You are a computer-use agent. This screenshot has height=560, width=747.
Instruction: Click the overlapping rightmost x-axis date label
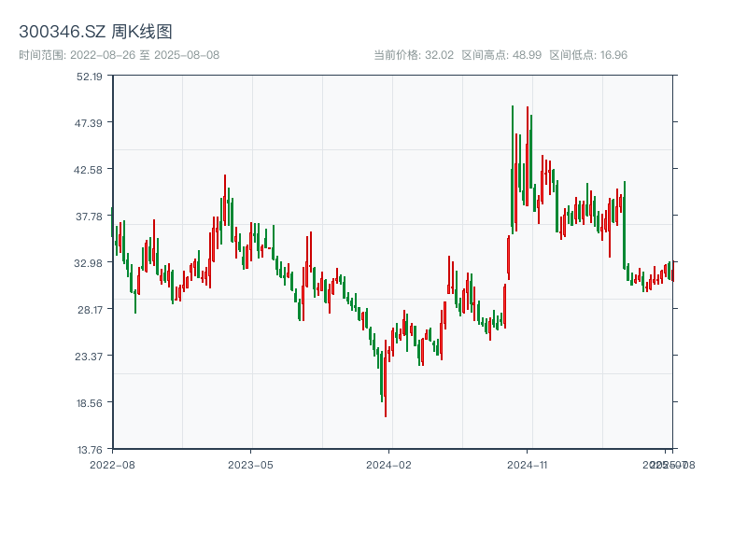coord(668,464)
